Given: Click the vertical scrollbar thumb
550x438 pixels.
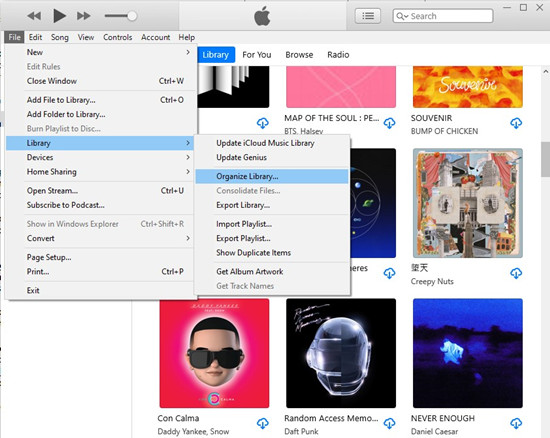Looking at the screenshot, I should 545,160.
